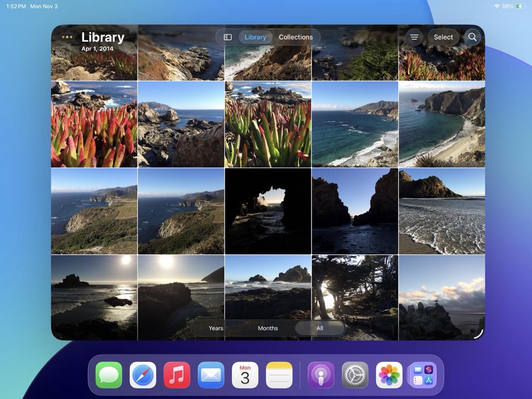
Task: Click the window resize corner handle
Action: click(x=479, y=334)
